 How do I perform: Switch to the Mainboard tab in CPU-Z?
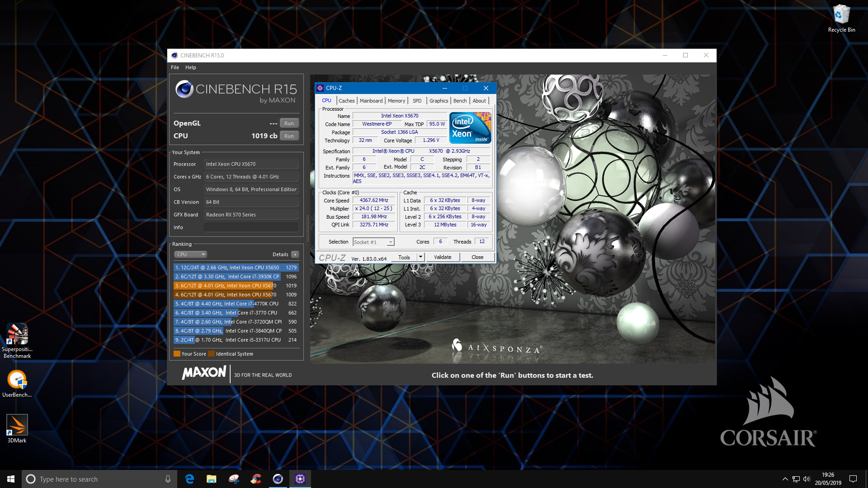[371, 101]
